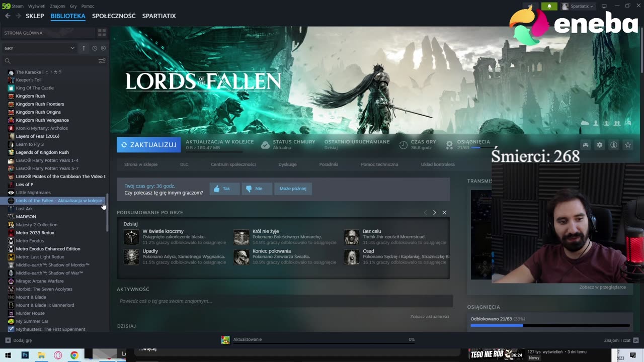Add game to favorites star icon
The width and height of the screenshot is (644, 362).
point(628,145)
